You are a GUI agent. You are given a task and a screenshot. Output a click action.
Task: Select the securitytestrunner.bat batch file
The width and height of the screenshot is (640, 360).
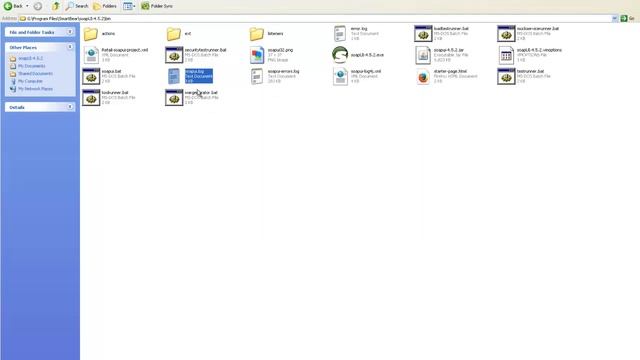tap(196, 55)
